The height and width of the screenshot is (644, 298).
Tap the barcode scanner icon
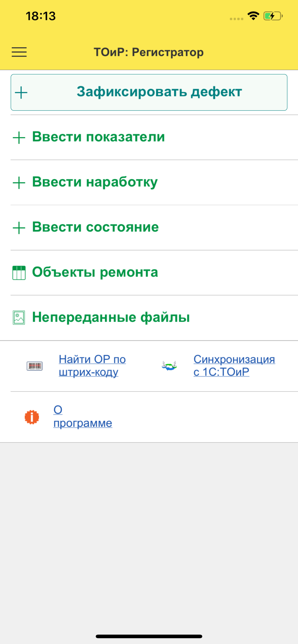point(35,366)
